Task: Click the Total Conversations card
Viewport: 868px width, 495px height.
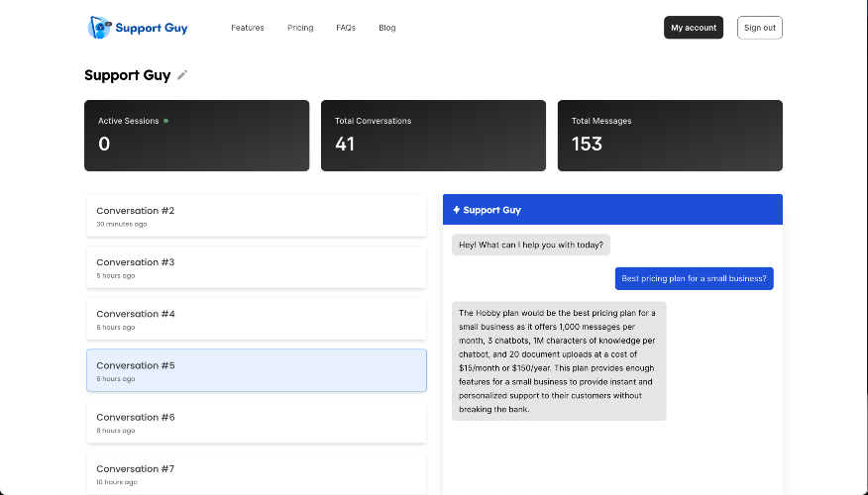Action: pyautogui.click(x=433, y=136)
